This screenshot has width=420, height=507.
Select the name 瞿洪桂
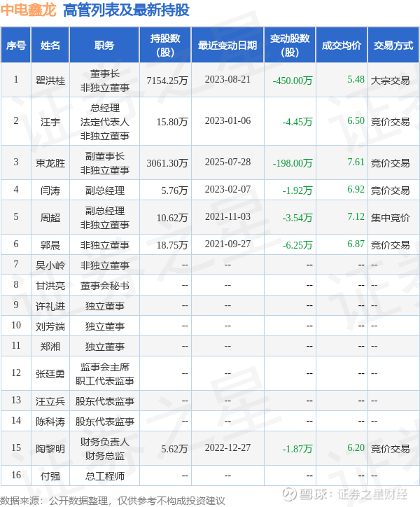pyautogui.click(x=50, y=81)
